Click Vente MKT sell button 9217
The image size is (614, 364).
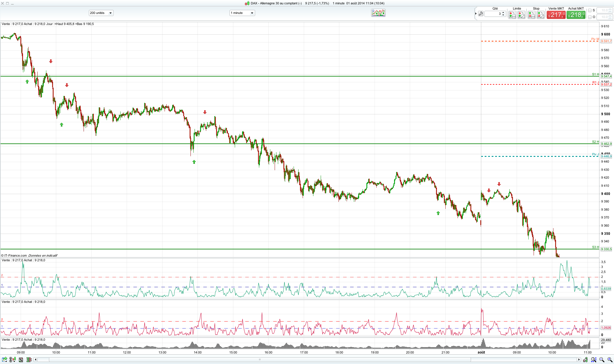point(556,15)
